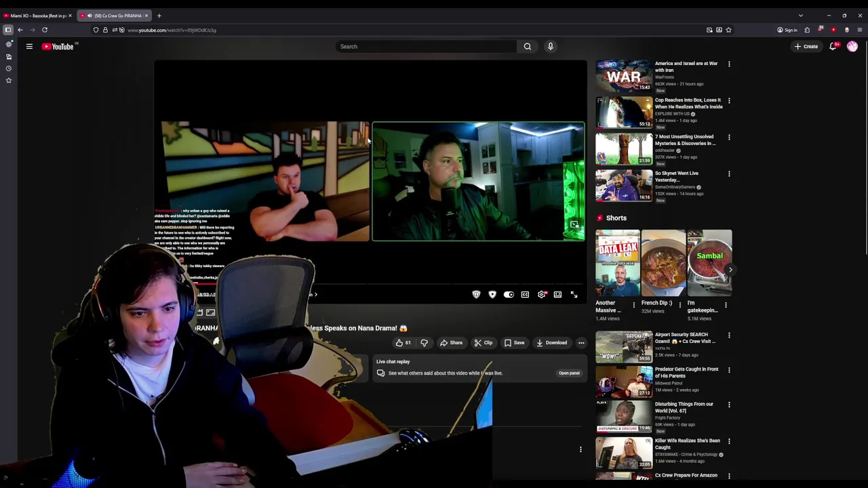
Task: Open options for Airport Security SEARCH video
Action: point(729,335)
